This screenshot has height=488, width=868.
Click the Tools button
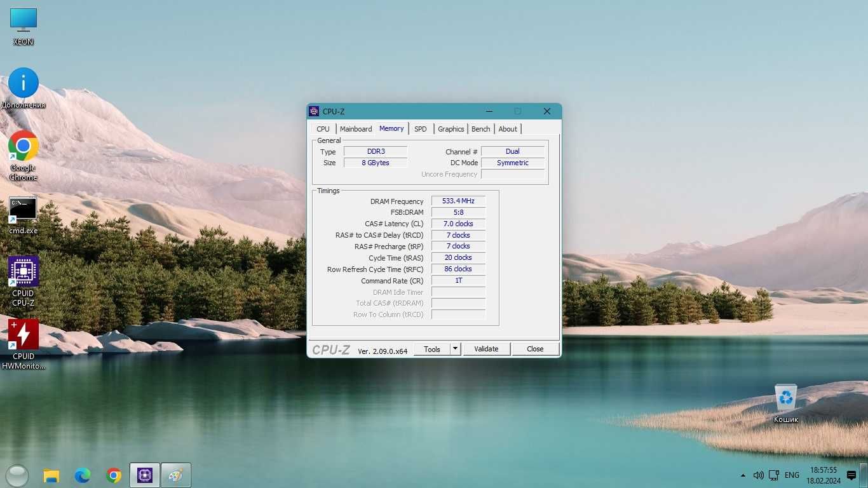point(432,349)
